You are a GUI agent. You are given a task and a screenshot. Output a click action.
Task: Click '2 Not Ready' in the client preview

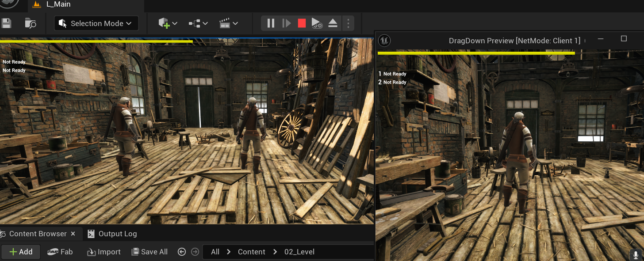pos(392,83)
